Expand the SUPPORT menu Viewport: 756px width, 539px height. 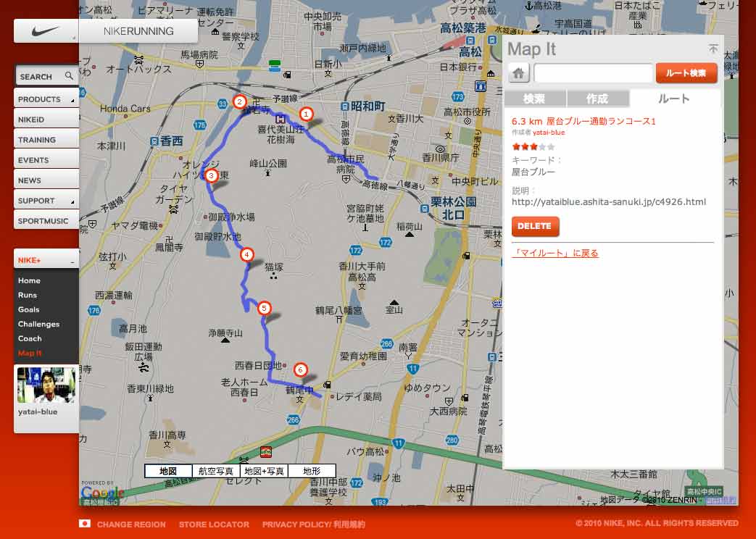pyautogui.click(x=46, y=200)
